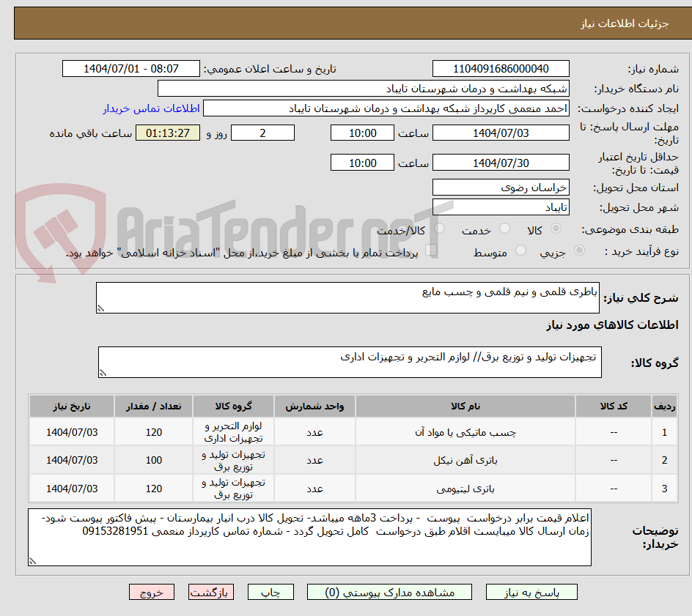Click the چاپ print button
Screen dimensions: 692x616
point(270,592)
